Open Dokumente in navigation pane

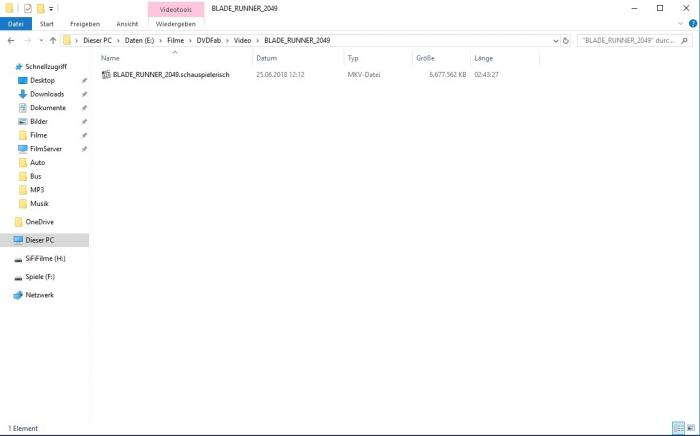click(48, 108)
